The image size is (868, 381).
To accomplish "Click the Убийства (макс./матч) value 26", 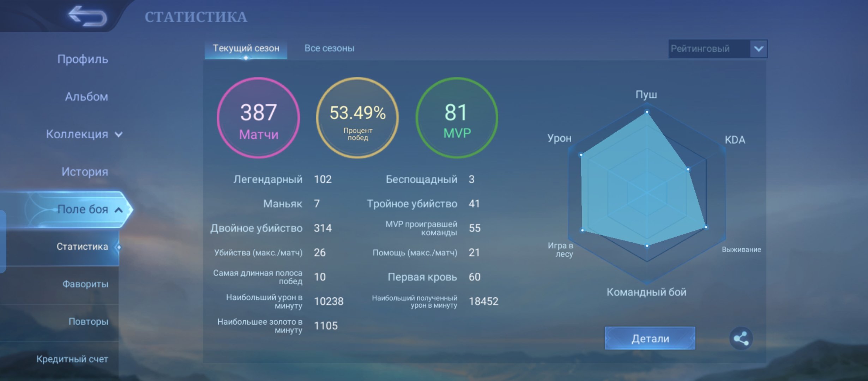I will coord(320,253).
